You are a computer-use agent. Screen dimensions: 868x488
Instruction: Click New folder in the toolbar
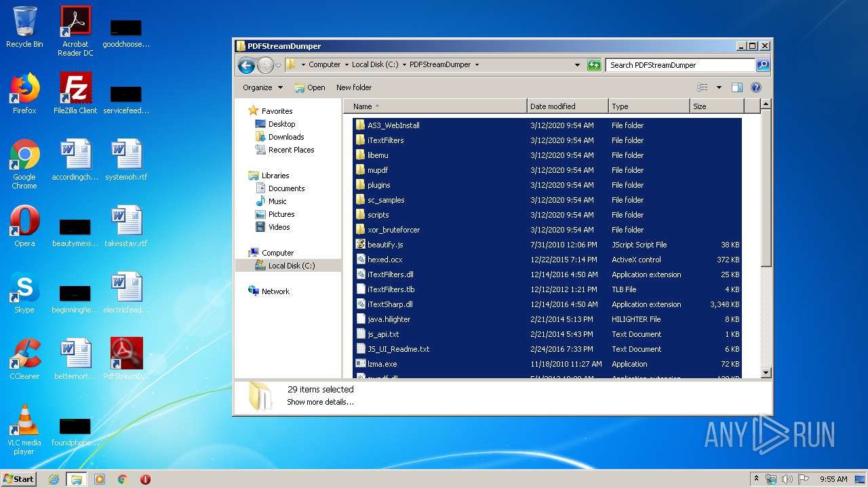pyautogui.click(x=354, y=87)
